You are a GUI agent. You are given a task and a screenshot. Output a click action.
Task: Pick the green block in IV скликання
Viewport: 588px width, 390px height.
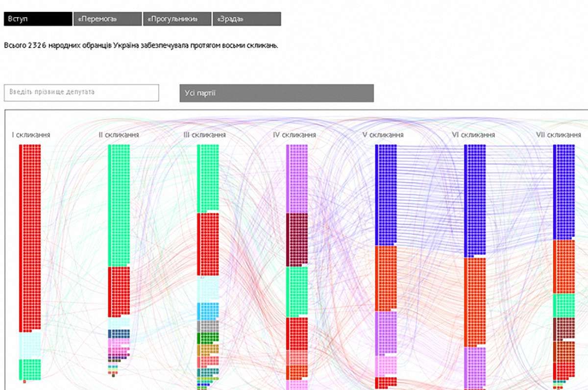297,292
